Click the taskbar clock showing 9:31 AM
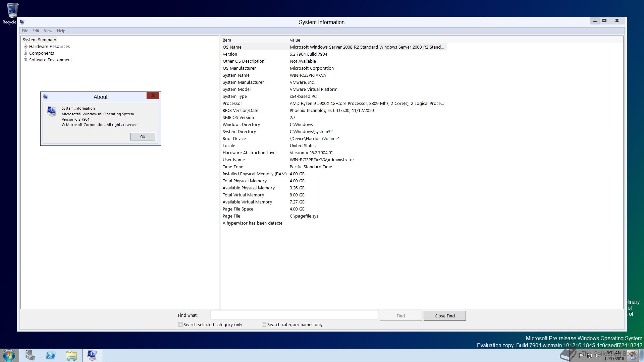644x362 pixels. [614, 355]
